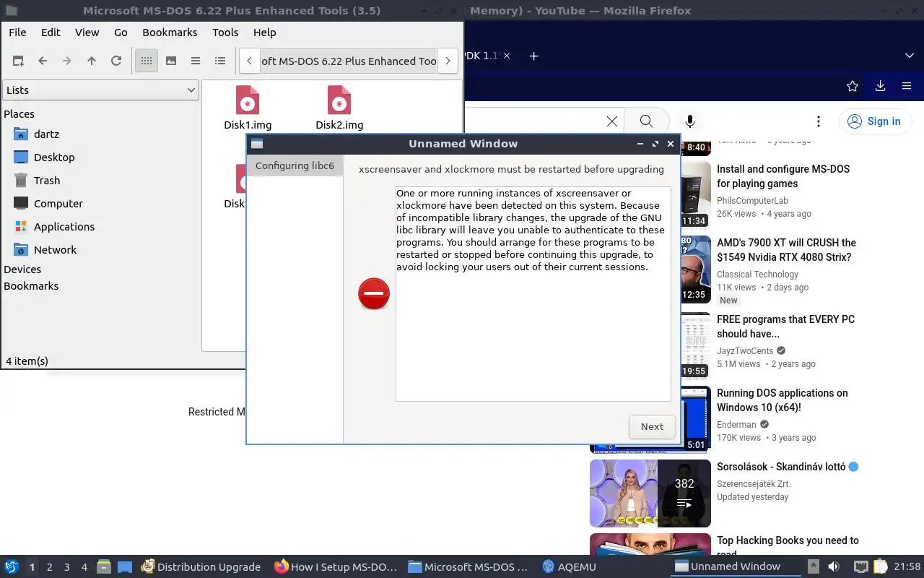The image size is (924, 578).
Task: Switch to thumbnail view mode
Action: point(171,61)
